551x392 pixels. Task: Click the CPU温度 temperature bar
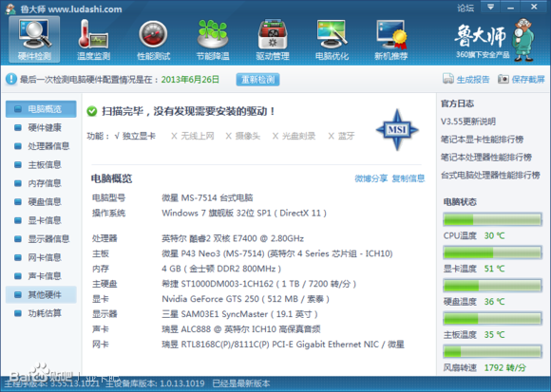tap(492, 219)
